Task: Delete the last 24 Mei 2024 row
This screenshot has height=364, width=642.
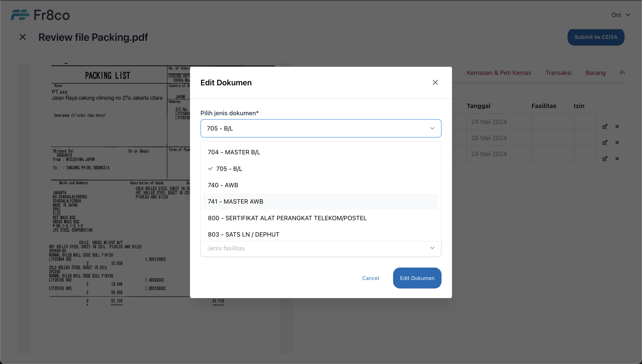Action: coord(617,158)
